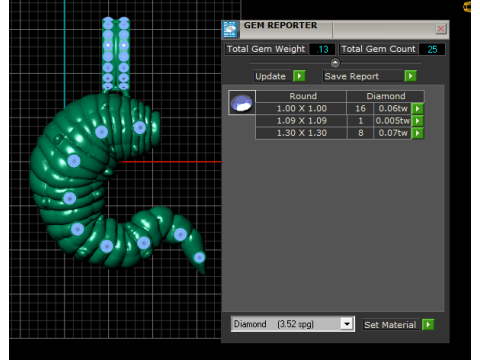This screenshot has width=480, height=360.
Task: Click the orange icon at top-right corner
Action: pos(467,7)
